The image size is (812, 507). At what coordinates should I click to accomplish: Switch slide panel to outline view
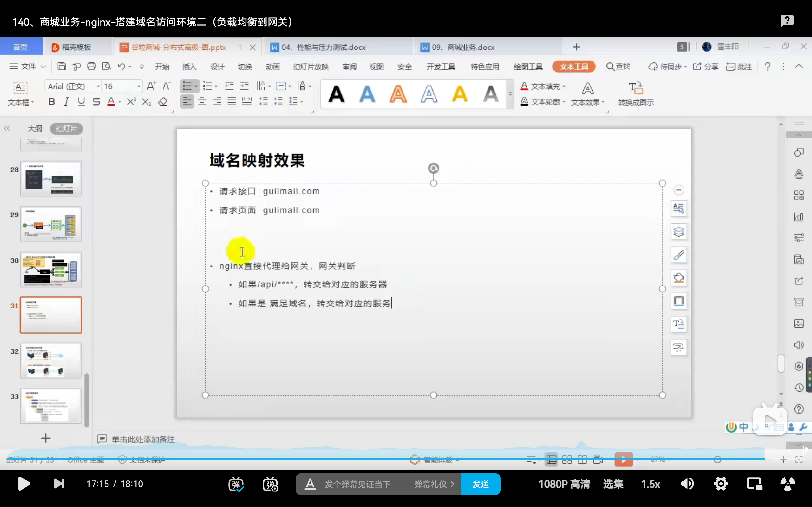point(35,128)
